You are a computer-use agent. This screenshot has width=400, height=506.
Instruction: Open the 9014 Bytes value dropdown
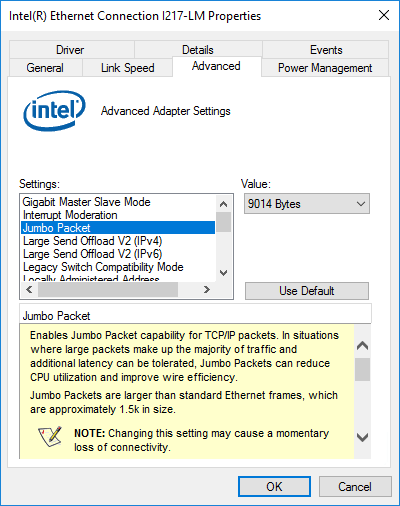pyautogui.click(x=307, y=204)
